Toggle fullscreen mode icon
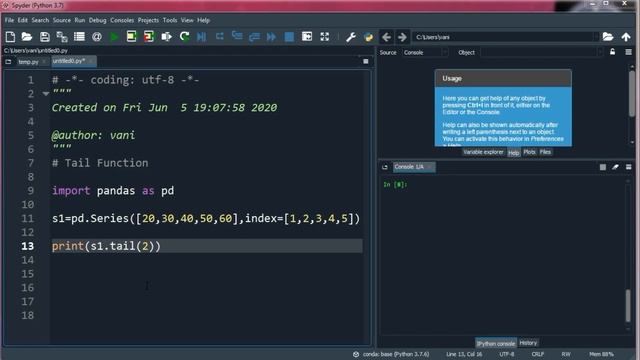 pyautogui.click(x=324, y=37)
